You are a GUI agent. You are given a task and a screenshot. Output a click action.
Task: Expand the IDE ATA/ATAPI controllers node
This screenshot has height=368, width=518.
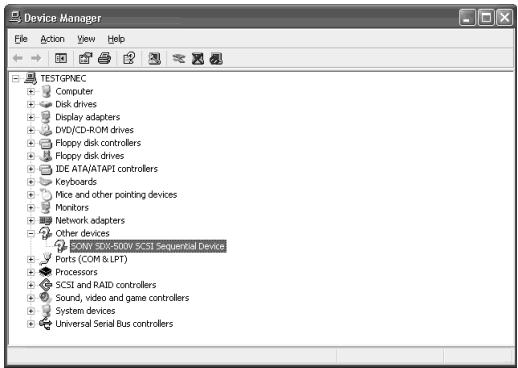click(x=31, y=169)
